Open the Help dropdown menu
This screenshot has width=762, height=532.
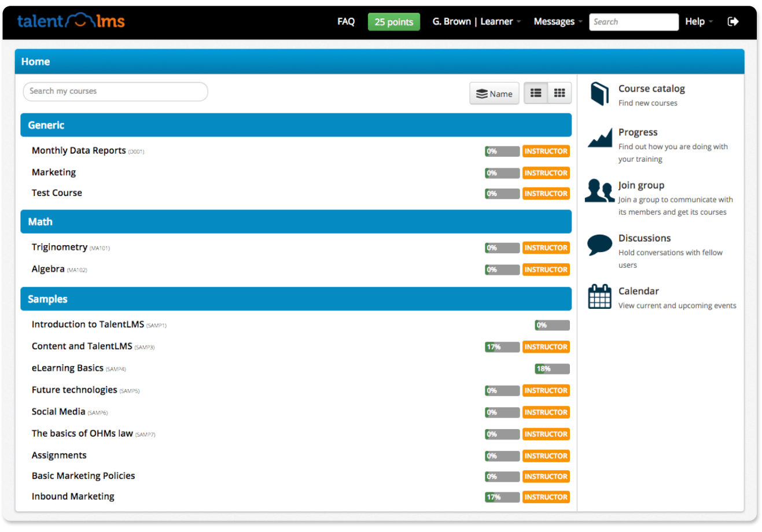(698, 21)
